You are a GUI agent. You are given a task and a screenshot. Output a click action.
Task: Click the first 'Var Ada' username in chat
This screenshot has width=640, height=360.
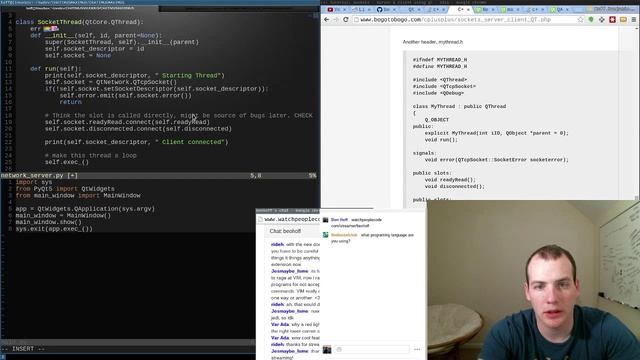coord(280,324)
